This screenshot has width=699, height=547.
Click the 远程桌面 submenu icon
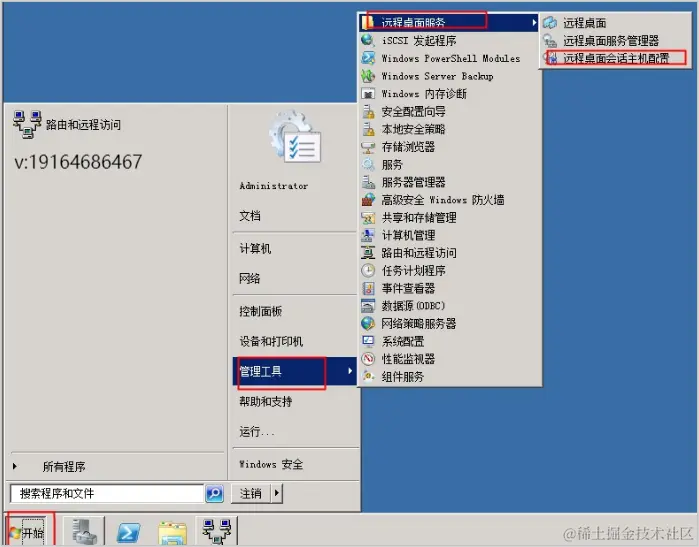click(550, 22)
